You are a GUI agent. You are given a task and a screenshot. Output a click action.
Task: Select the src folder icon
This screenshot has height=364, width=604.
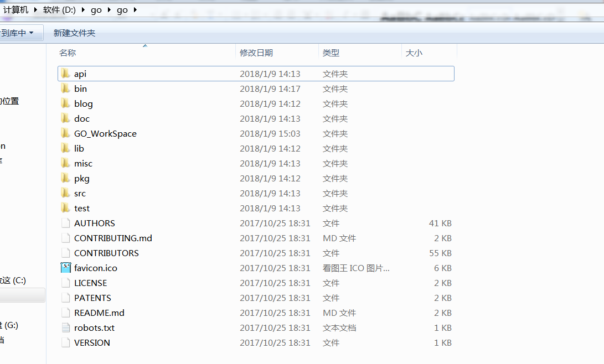pyautogui.click(x=65, y=193)
